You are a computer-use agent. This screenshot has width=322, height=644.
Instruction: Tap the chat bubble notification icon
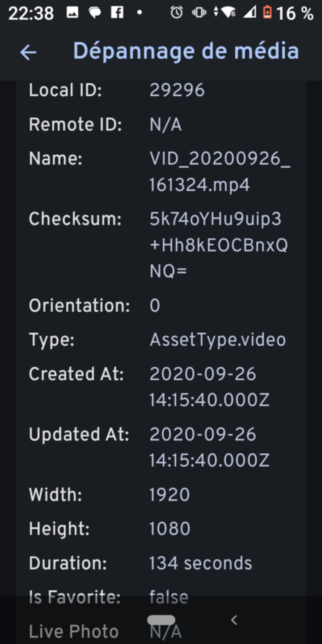pos(95,13)
